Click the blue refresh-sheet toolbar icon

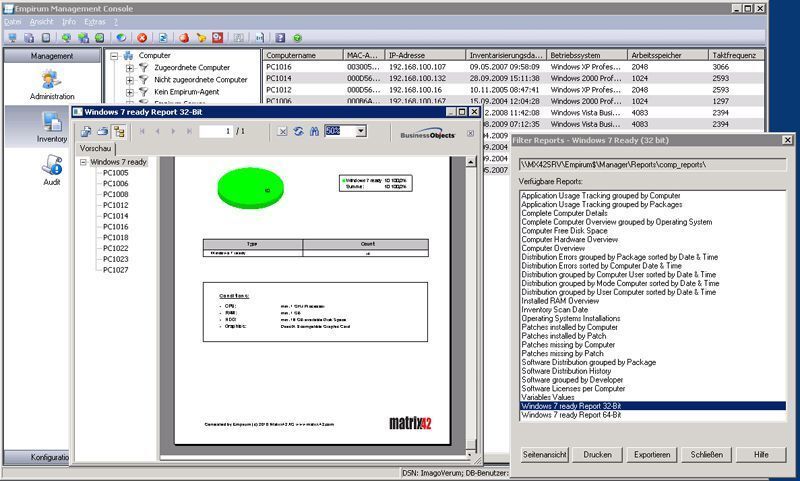click(163, 38)
